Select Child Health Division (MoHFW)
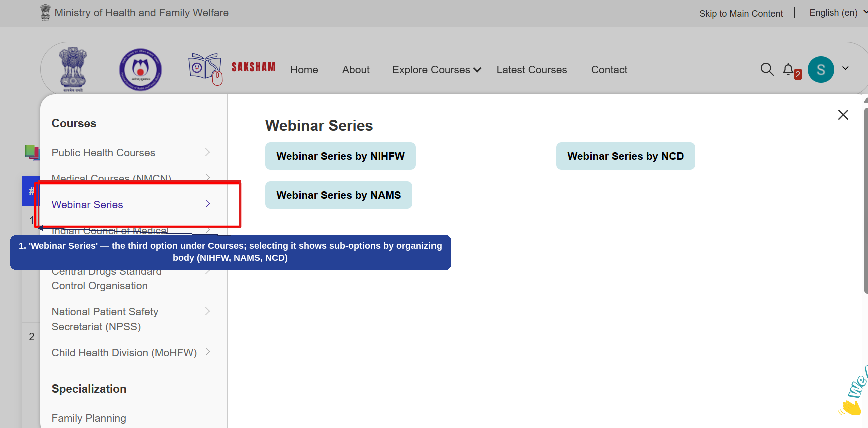868x428 pixels. pos(124,353)
